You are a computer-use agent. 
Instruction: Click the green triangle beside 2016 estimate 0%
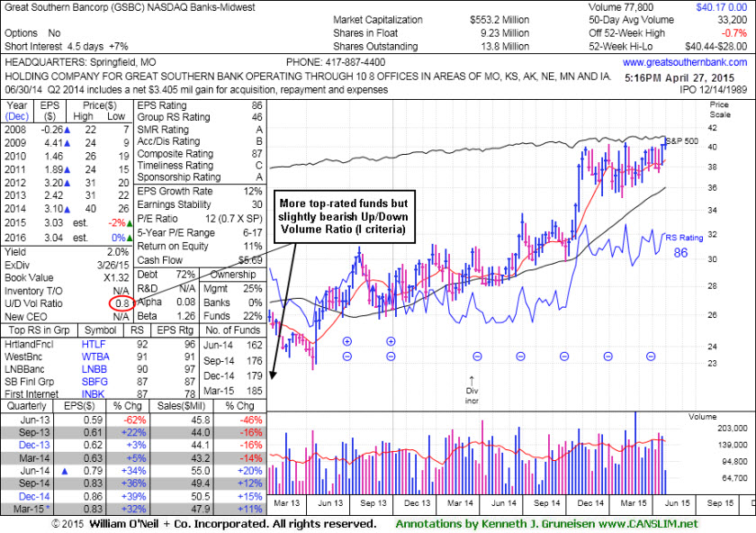tap(130, 238)
